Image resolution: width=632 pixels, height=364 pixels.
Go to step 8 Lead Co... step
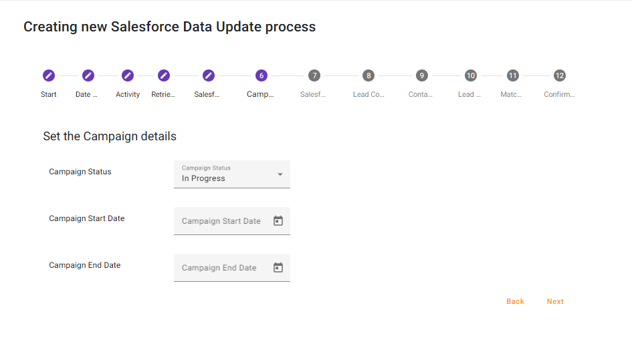pos(368,75)
